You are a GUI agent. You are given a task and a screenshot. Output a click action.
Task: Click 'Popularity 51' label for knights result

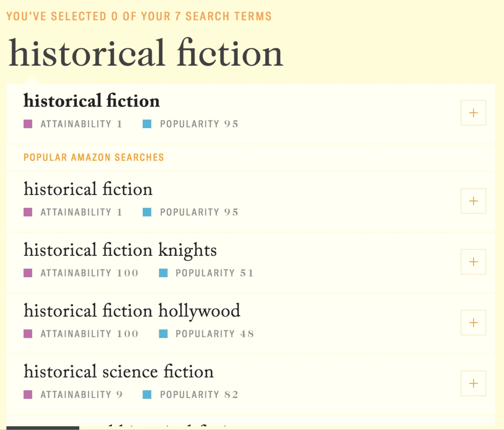(x=215, y=273)
